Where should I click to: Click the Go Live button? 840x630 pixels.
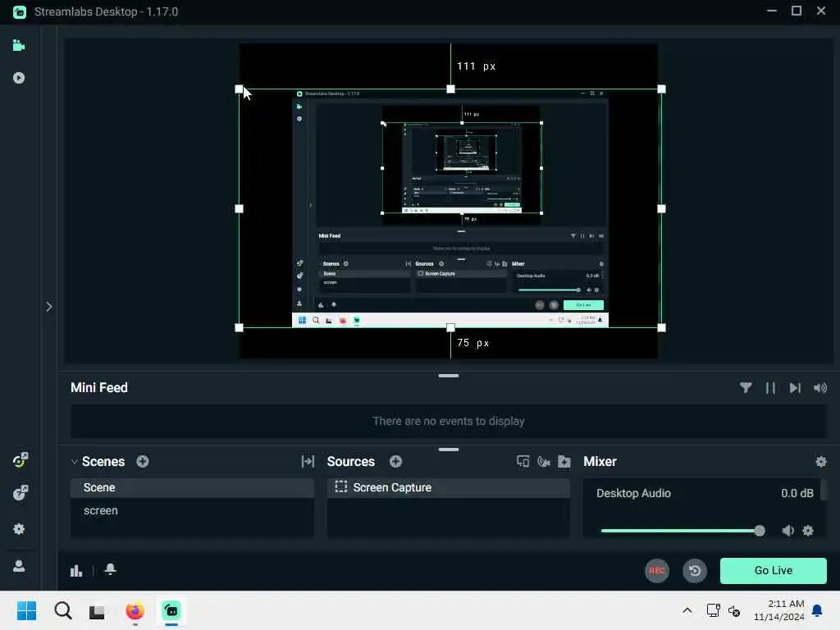773,571
